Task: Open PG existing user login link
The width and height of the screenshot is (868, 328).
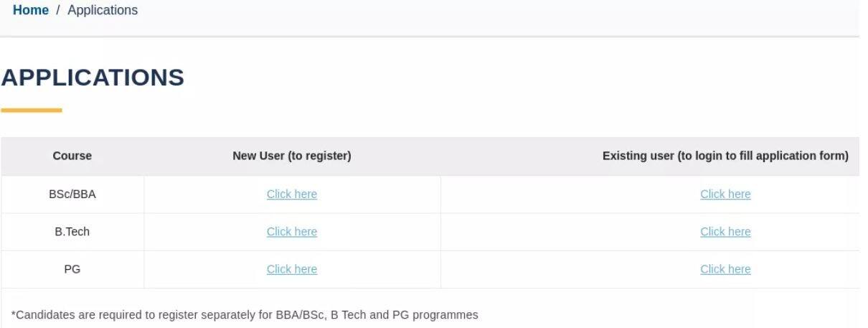Action: tap(725, 269)
